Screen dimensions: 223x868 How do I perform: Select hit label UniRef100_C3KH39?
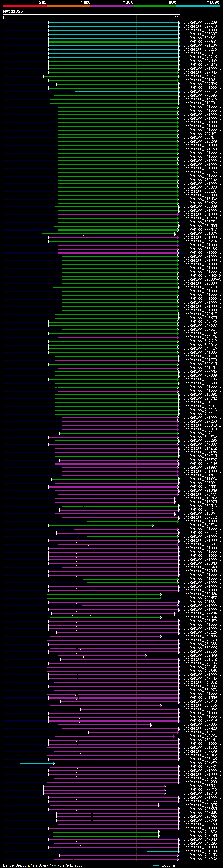200,195
